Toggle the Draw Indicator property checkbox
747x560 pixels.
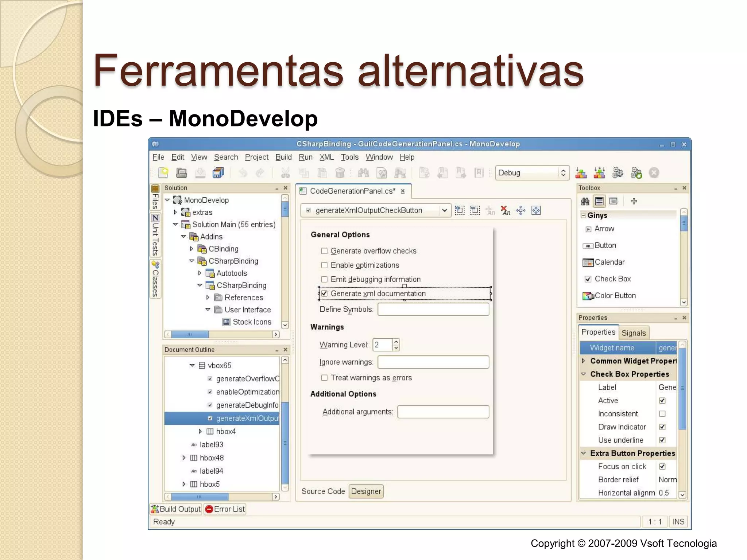662,427
